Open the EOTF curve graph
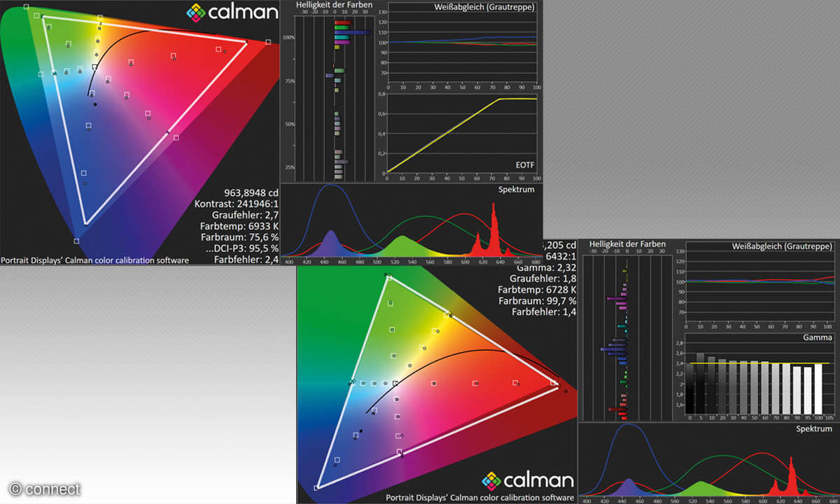 [x=462, y=133]
